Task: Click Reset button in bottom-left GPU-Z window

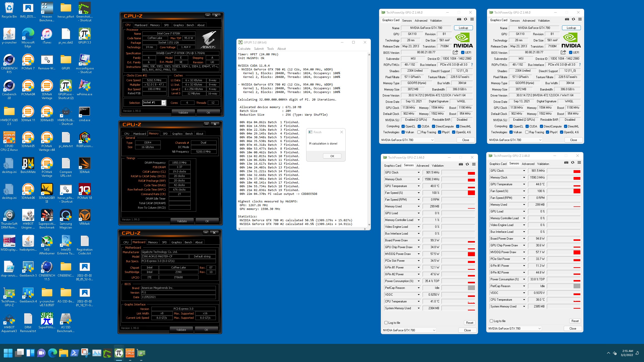Action: click(x=469, y=323)
